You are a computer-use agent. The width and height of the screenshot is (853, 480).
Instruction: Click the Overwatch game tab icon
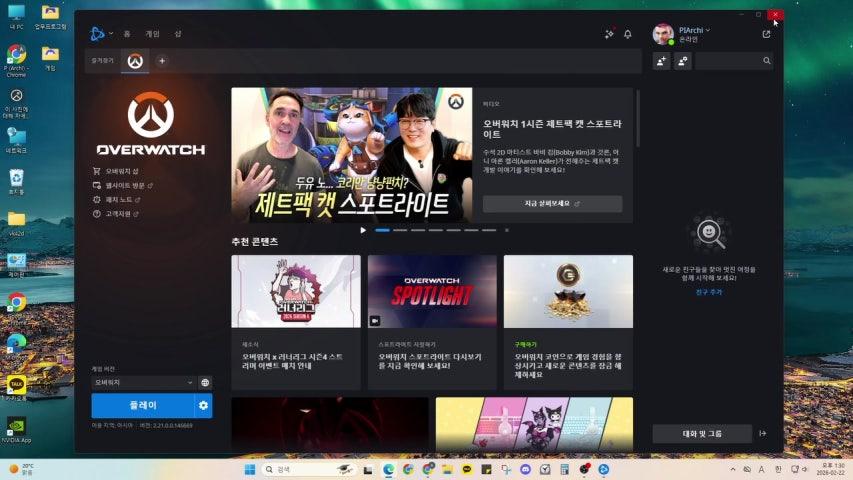[x=134, y=61]
